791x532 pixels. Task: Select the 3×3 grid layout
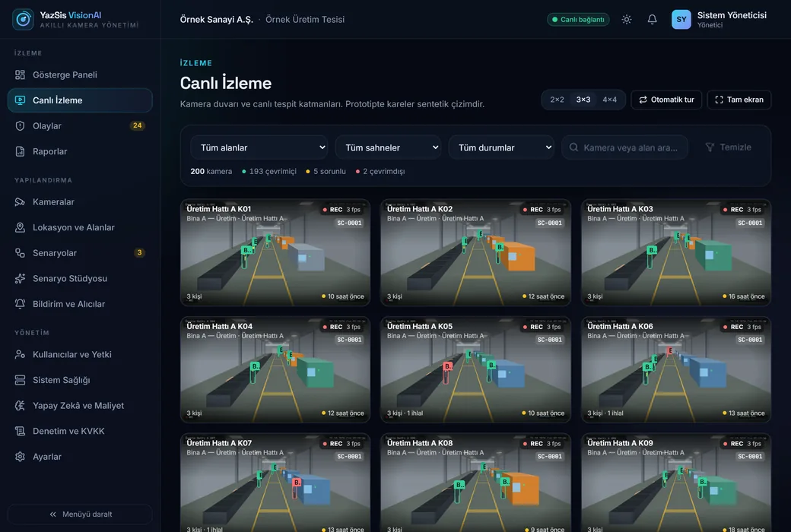tap(583, 100)
